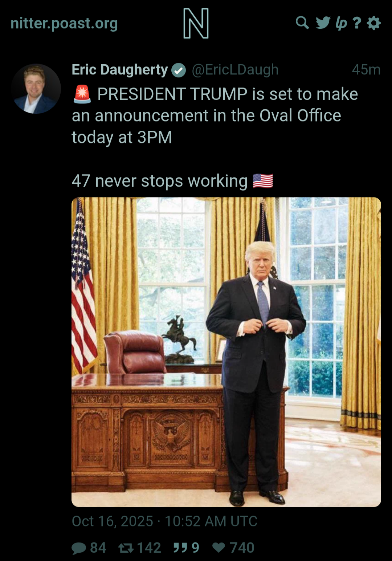This screenshot has width=392, height=561.
Task: Click the heart likes icon showing 740
Action: coord(219,548)
